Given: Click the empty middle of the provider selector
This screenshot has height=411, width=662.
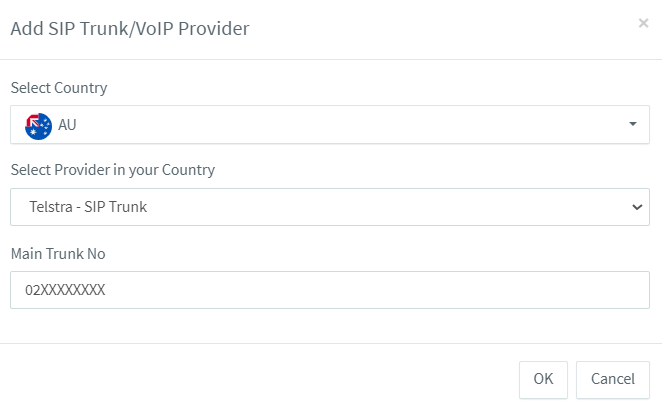Looking at the screenshot, I should tap(380, 207).
